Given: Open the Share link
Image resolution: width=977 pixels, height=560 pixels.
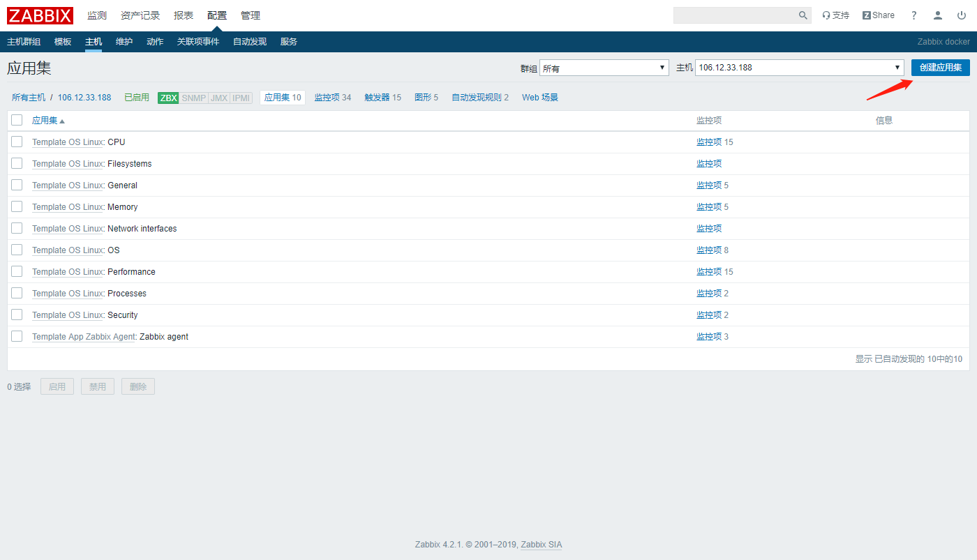Looking at the screenshot, I should pos(878,15).
